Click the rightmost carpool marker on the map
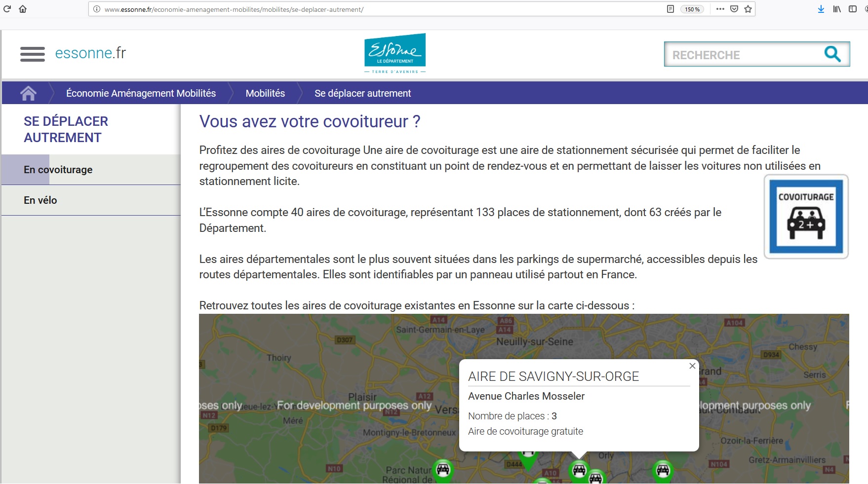The height and width of the screenshot is (484, 868). [x=663, y=470]
